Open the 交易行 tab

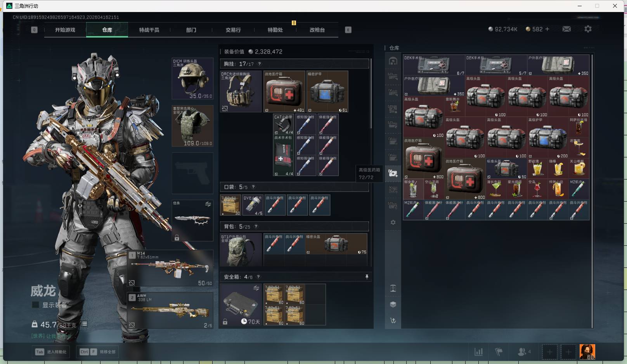coord(233,30)
